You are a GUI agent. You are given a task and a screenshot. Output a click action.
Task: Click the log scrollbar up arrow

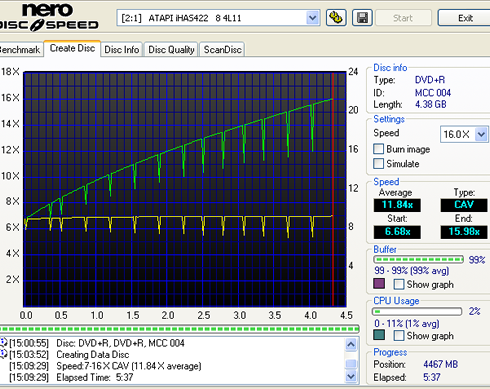point(351,344)
